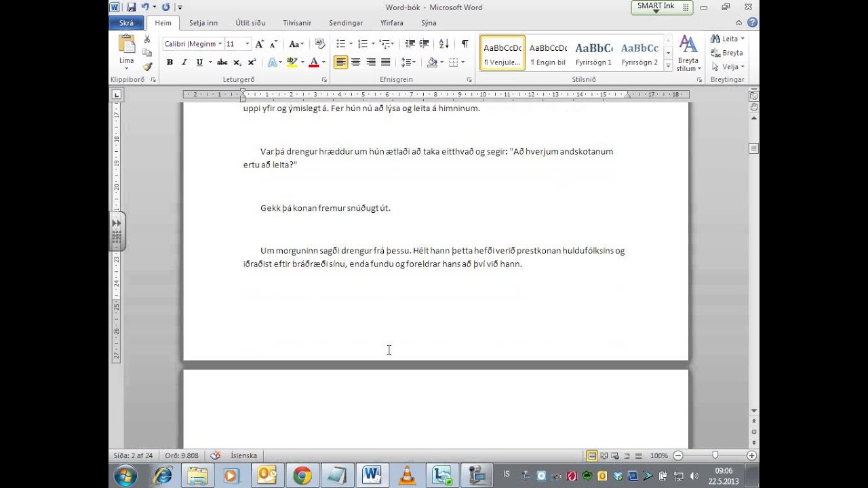
Task: Clear formatting with the eraser icon
Action: pyautogui.click(x=320, y=43)
